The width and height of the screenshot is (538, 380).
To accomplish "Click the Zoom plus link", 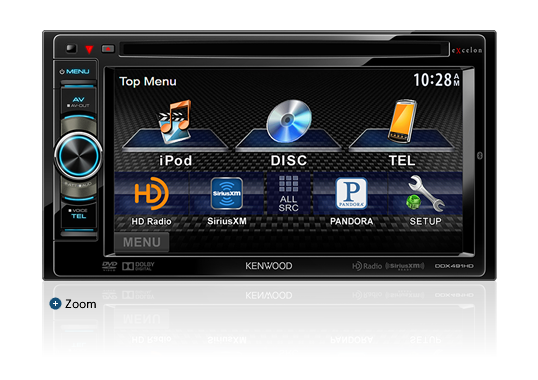I will point(73,304).
